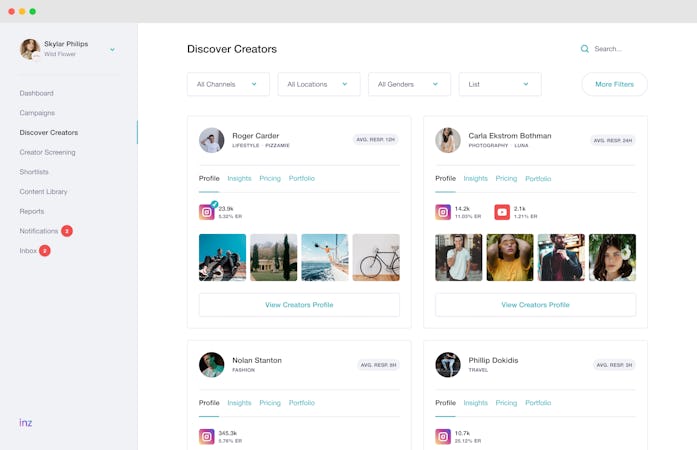Screen dimensions: 697x450
Task: Open Roger Carder's sailboat sea thumbnail
Action: (x=325, y=257)
